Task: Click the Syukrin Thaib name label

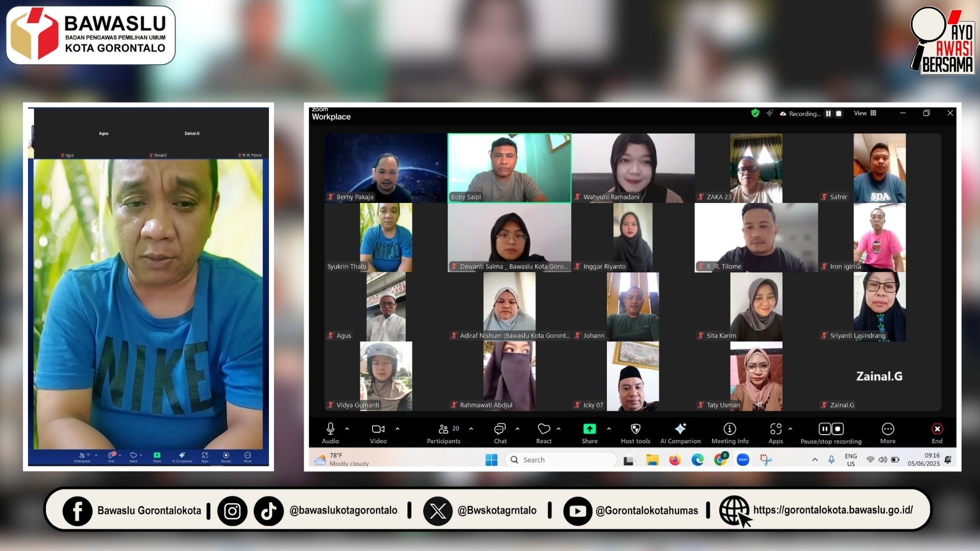Action: (x=347, y=266)
